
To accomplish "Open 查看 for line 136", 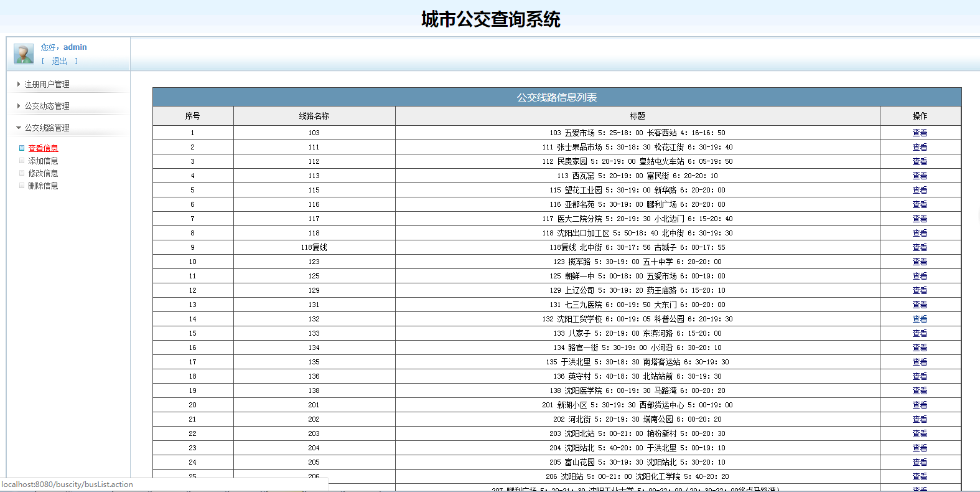I will (x=920, y=376).
